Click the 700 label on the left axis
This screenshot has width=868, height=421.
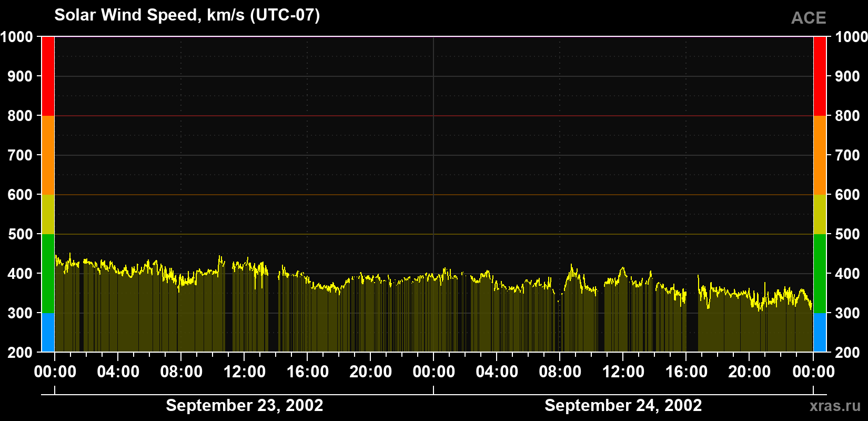click(21, 155)
